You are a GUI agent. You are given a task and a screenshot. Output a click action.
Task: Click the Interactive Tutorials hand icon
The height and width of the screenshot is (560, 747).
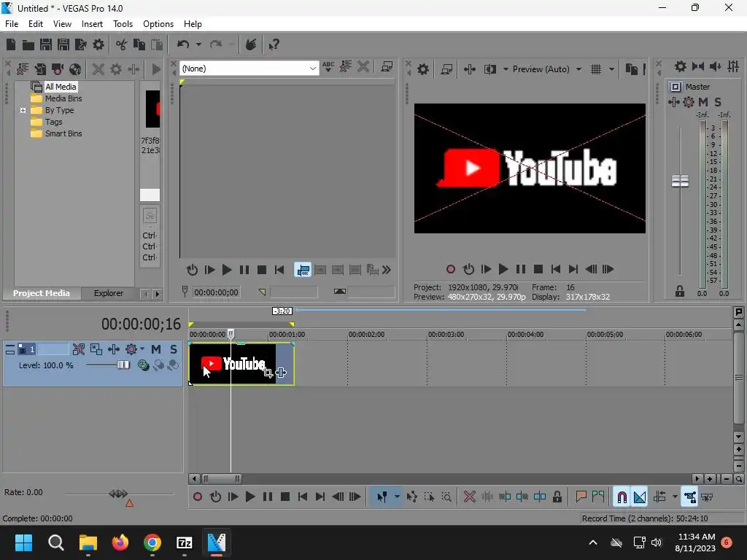(251, 44)
